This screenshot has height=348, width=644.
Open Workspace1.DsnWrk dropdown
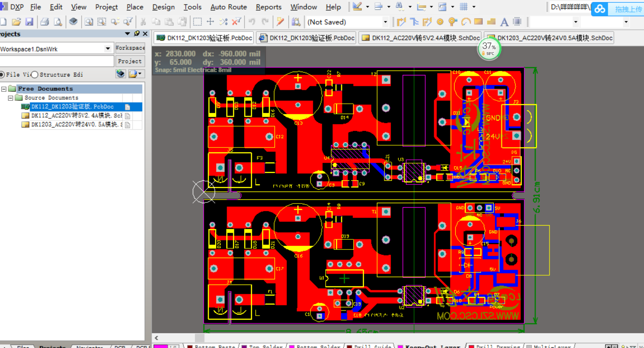tap(108, 49)
